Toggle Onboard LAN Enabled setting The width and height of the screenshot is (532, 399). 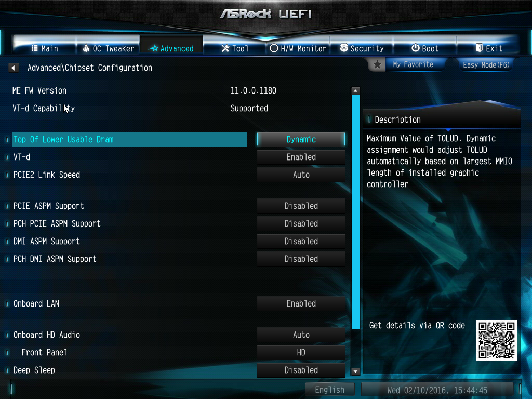click(x=301, y=303)
